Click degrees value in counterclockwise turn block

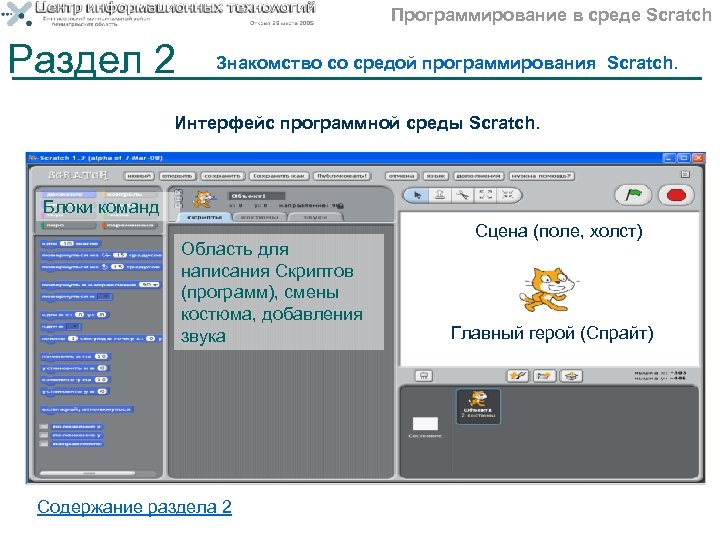pyautogui.click(x=117, y=267)
